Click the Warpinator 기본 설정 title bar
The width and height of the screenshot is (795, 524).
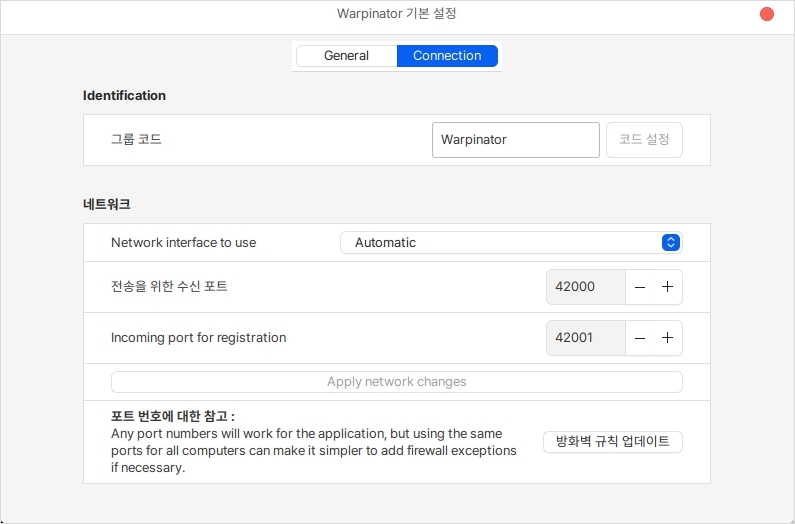(x=397, y=15)
